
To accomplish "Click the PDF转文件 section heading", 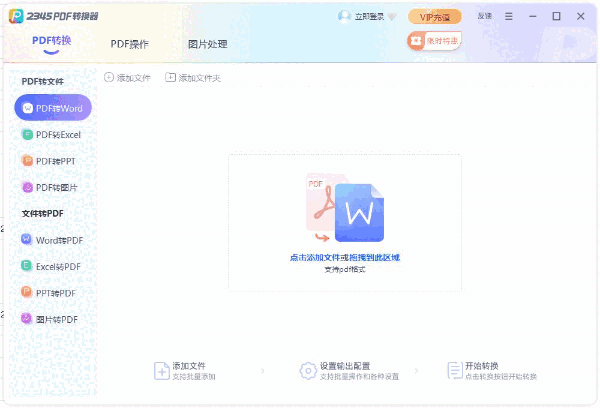I will [42, 82].
